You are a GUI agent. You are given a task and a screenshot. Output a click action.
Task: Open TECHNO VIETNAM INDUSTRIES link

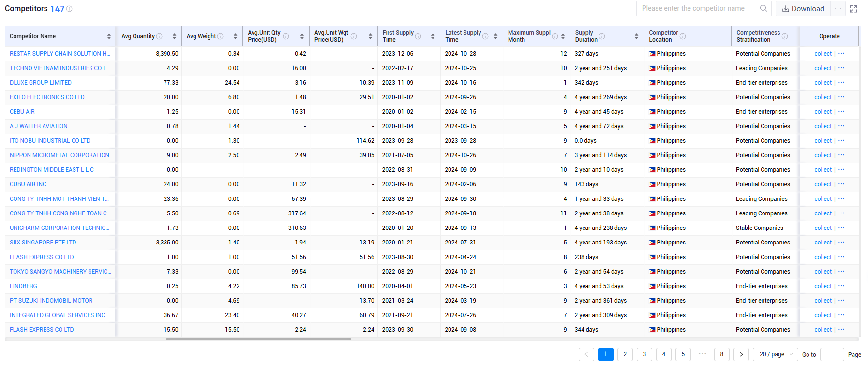pos(60,68)
